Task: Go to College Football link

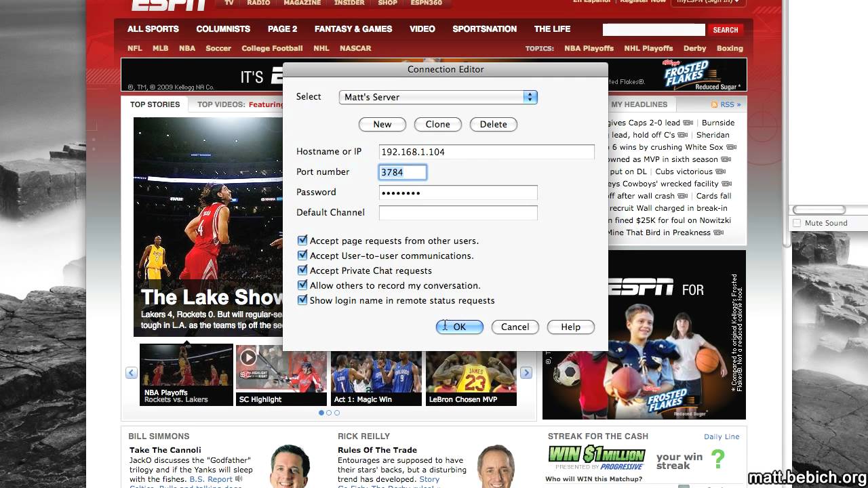Action: click(x=272, y=48)
